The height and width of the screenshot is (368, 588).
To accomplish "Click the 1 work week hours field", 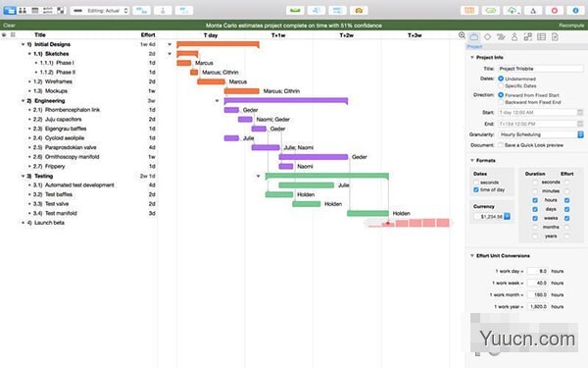I will click(538, 283).
